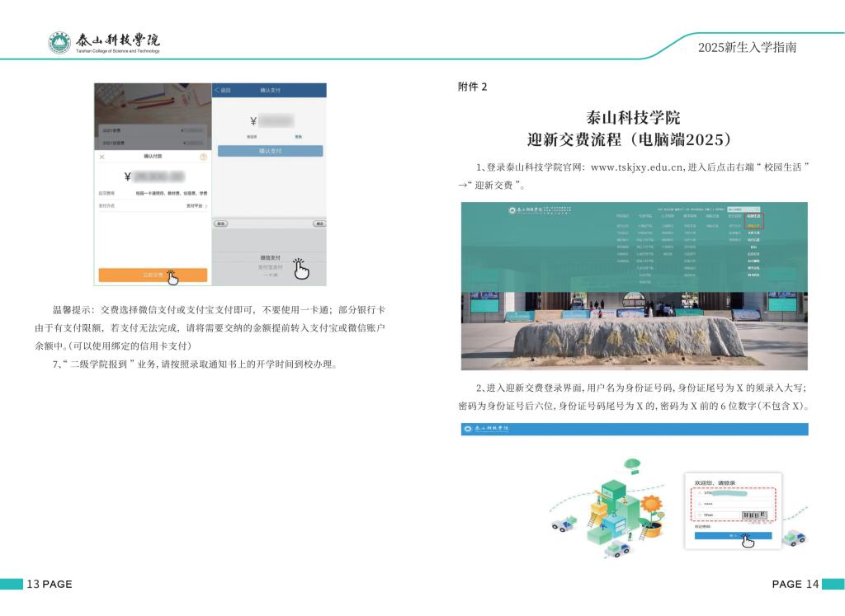845x616 pixels.
Task: Click the picker's right confirm button
Action: pos(319,223)
